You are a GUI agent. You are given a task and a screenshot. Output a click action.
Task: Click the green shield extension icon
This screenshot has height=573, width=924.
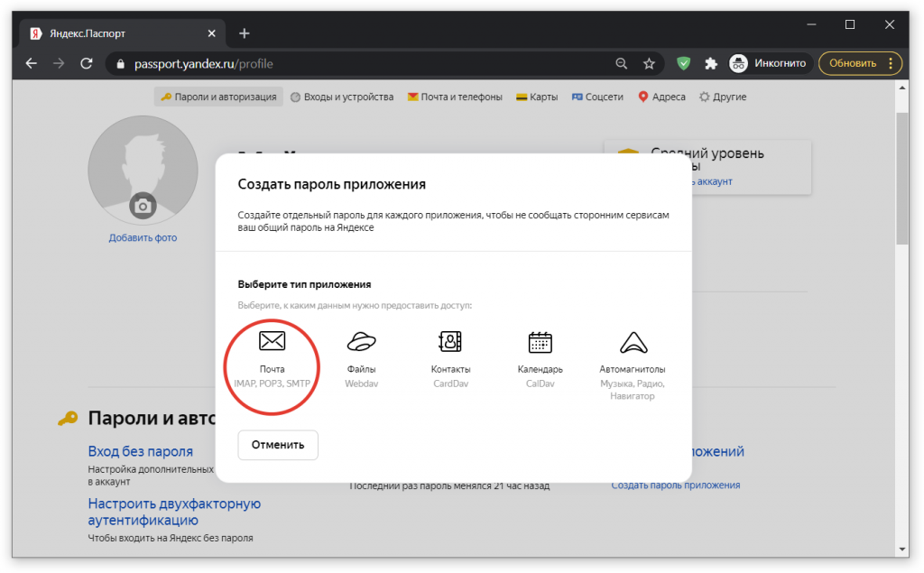683,63
